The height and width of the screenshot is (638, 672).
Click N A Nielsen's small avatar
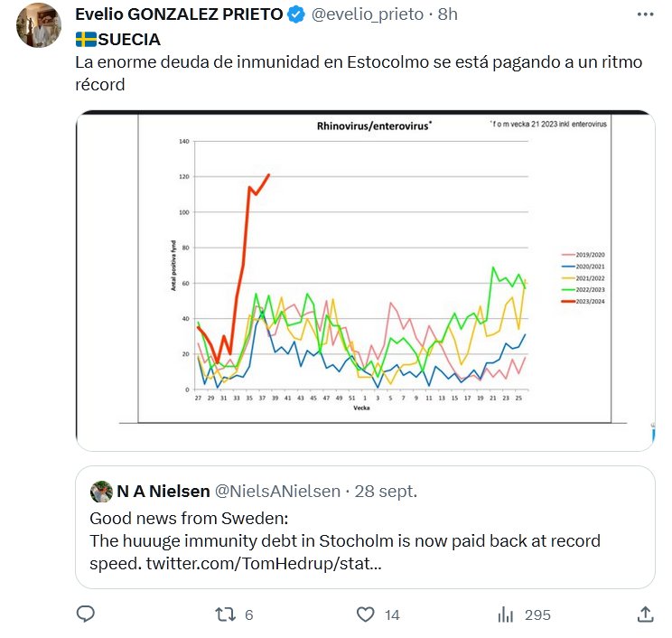click(100, 491)
